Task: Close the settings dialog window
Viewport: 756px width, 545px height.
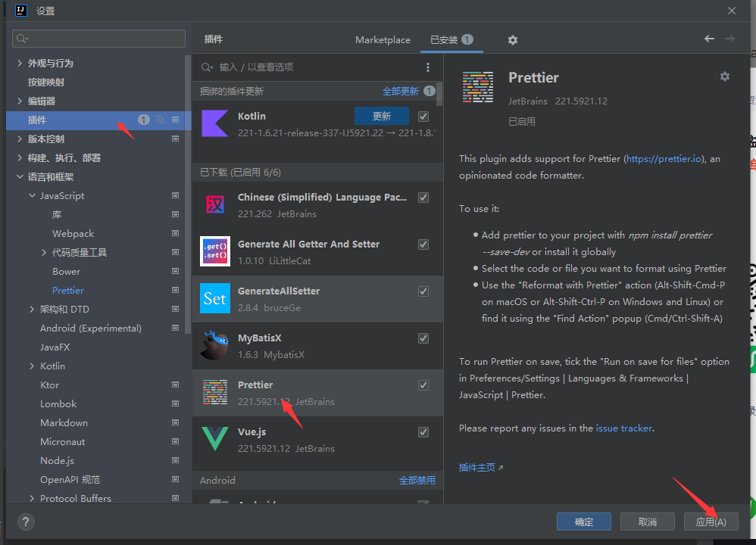Action: pyautogui.click(x=732, y=11)
